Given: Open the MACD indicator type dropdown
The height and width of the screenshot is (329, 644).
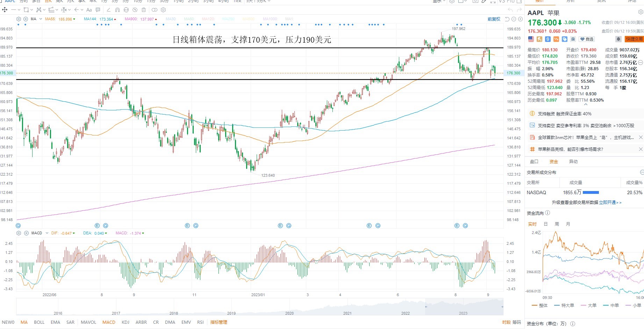Looking at the screenshot, I should point(47,233).
